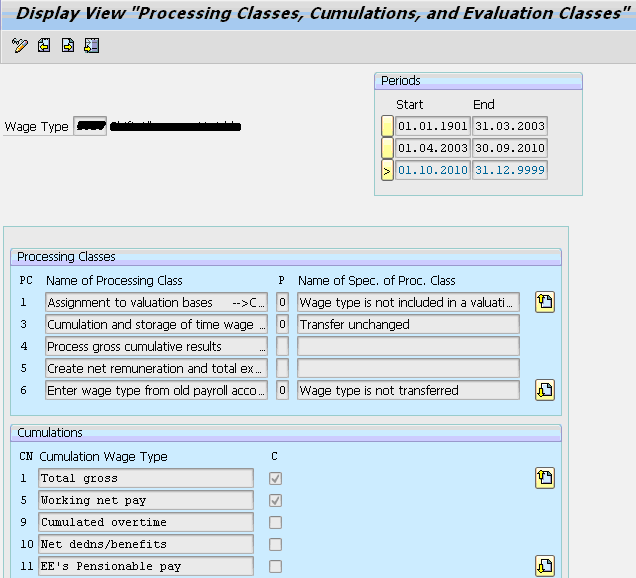Go to the previous entry icon
Screen dimensions: 636x578
click(44, 46)
